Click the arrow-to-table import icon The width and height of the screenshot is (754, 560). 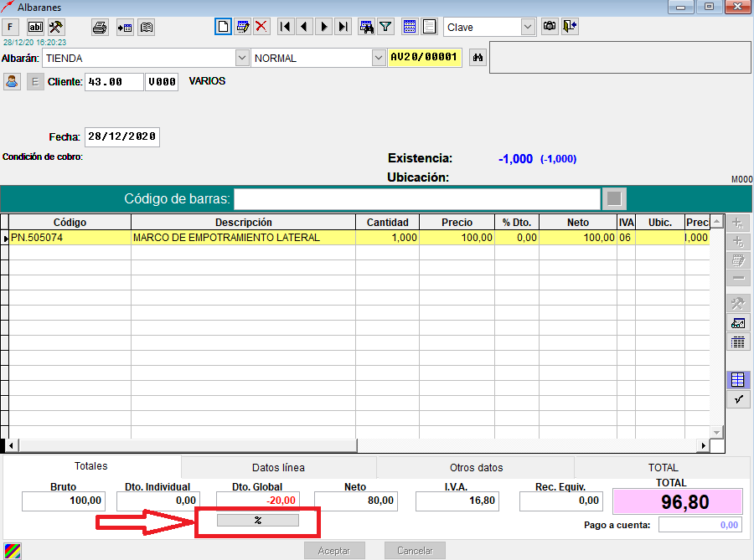tap(125, 28)
